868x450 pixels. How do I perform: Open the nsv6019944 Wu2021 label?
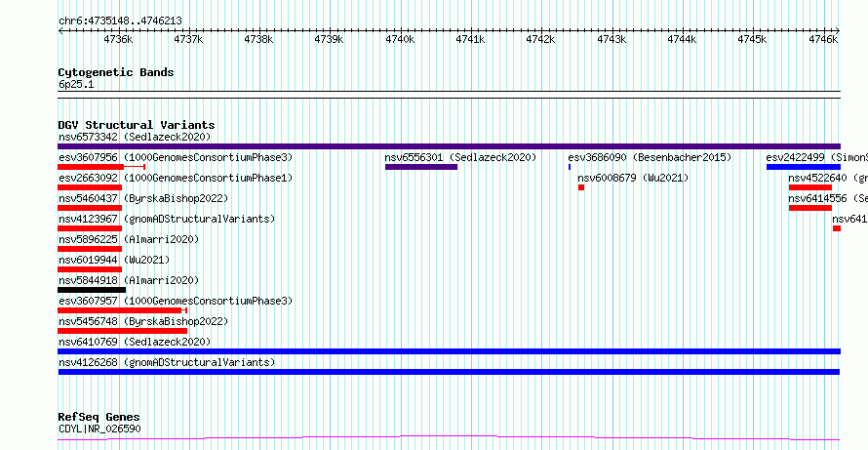click(x=114, y=260)
